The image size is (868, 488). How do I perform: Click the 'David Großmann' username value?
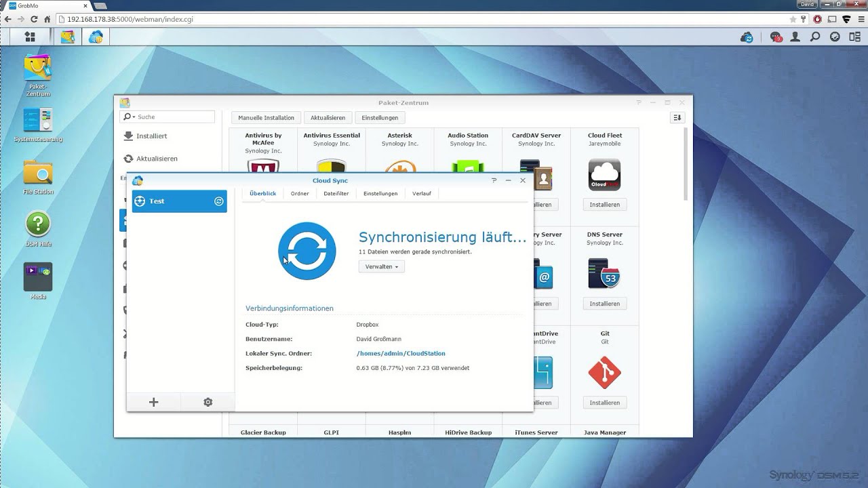[x=380, y=339]
